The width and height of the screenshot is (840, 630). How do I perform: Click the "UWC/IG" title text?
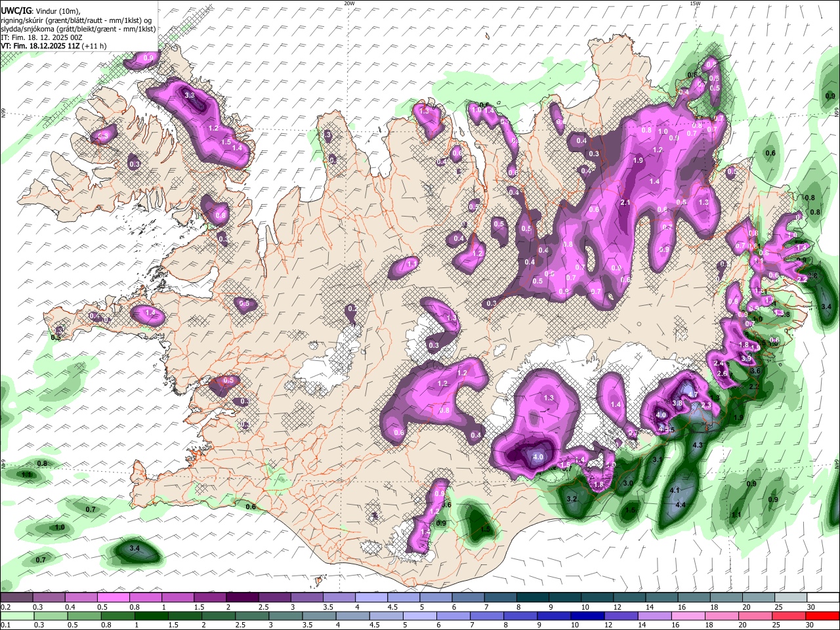(16, 11)
